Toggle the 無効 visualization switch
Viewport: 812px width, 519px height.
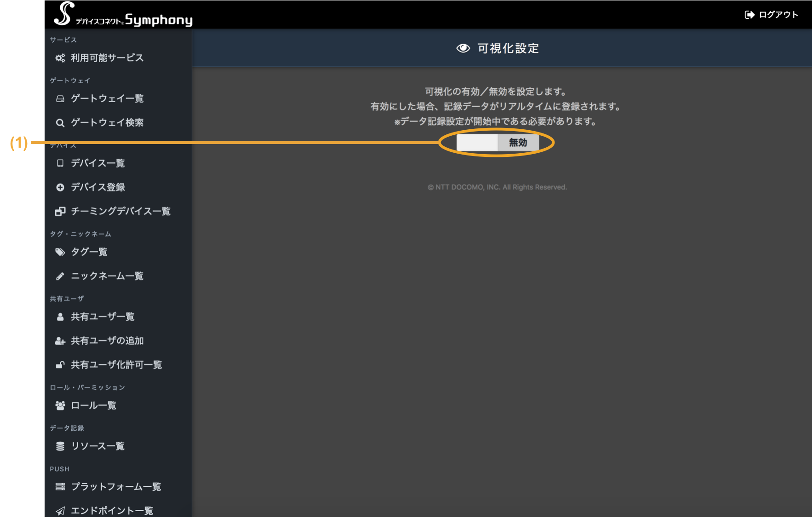click(x=497, y=143)
